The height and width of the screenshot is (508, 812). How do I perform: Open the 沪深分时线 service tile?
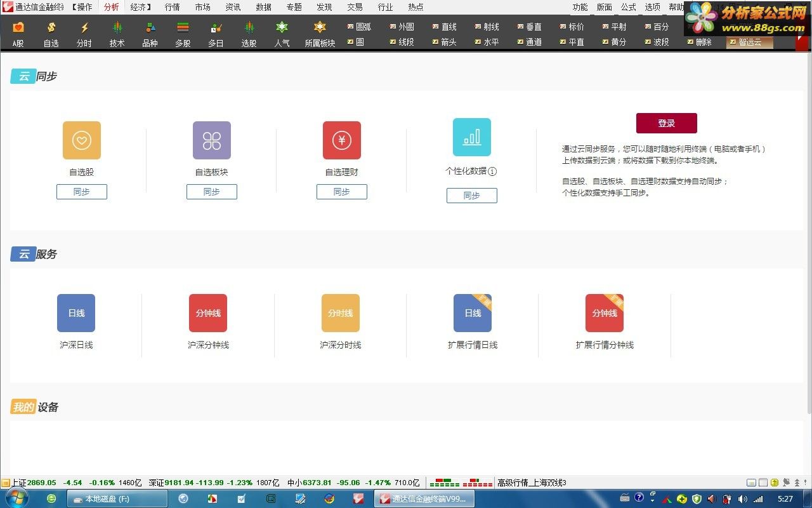click(341, 313)
